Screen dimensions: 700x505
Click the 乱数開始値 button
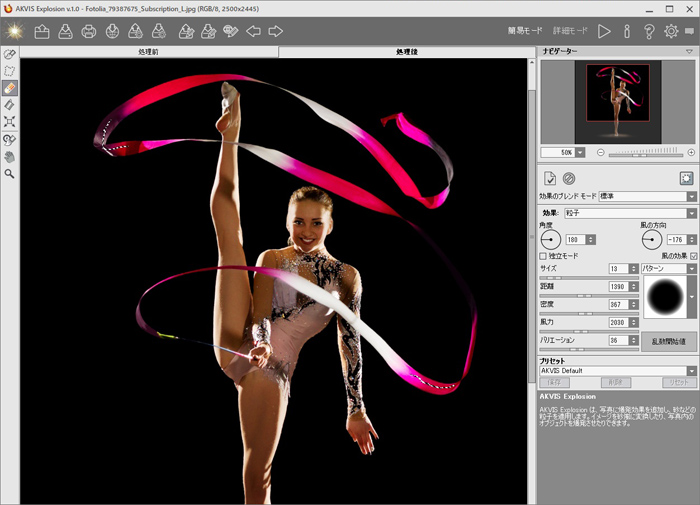pyautogui.click(x=668, y=342)
